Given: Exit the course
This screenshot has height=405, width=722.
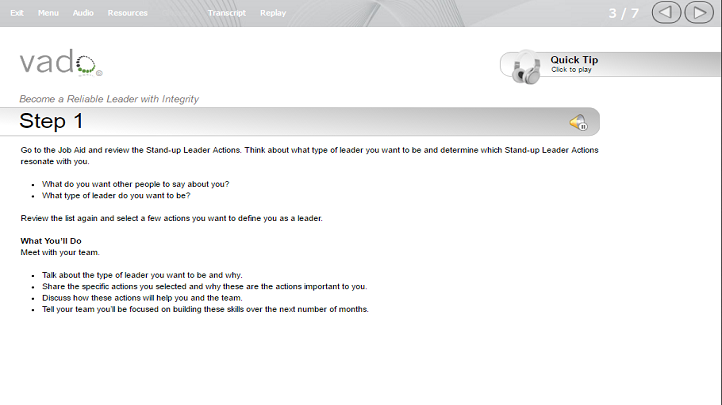Looking at the screenshot, I should pos(17,13).
